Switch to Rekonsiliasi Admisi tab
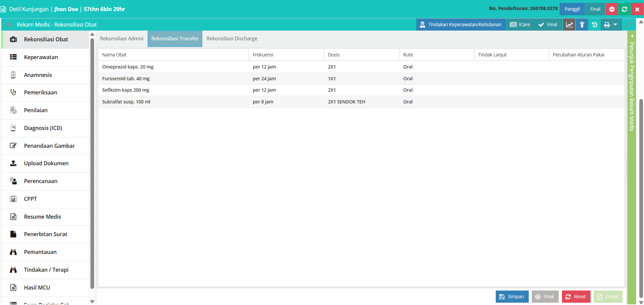This screenshot has width=644, height=305. click(x=122, y=39)
